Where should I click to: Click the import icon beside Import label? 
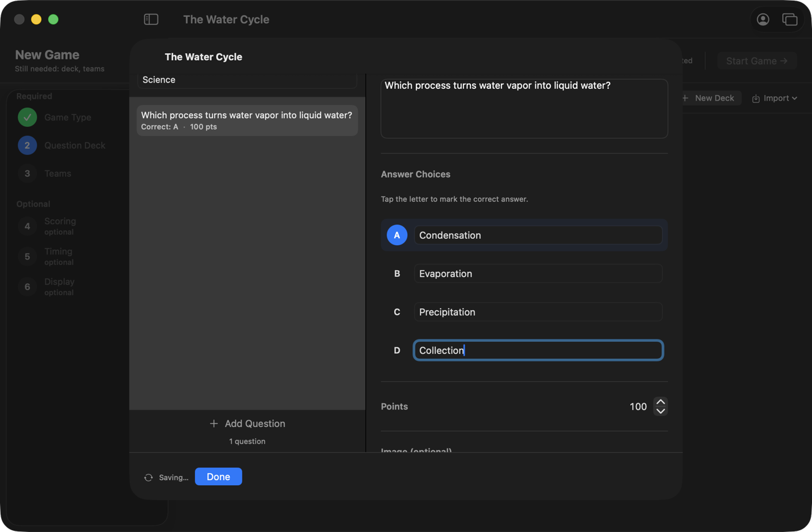[x=756, y=99]
